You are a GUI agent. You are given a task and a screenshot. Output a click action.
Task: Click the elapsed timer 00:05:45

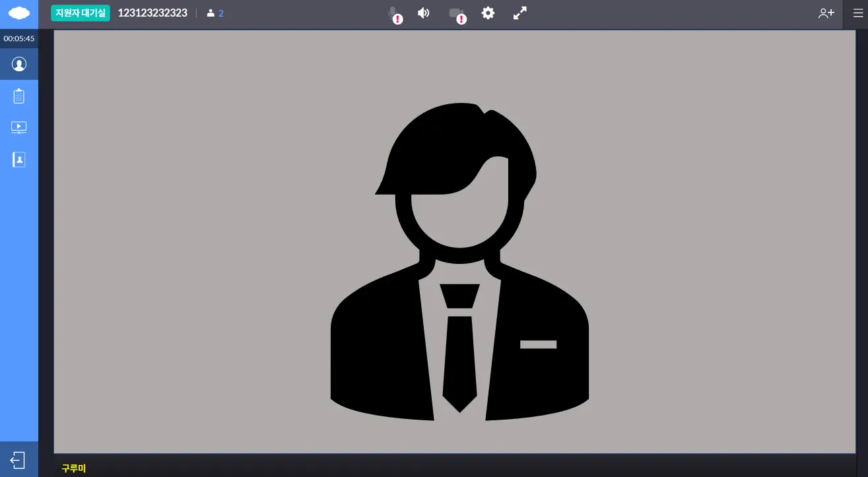(19, 39)
